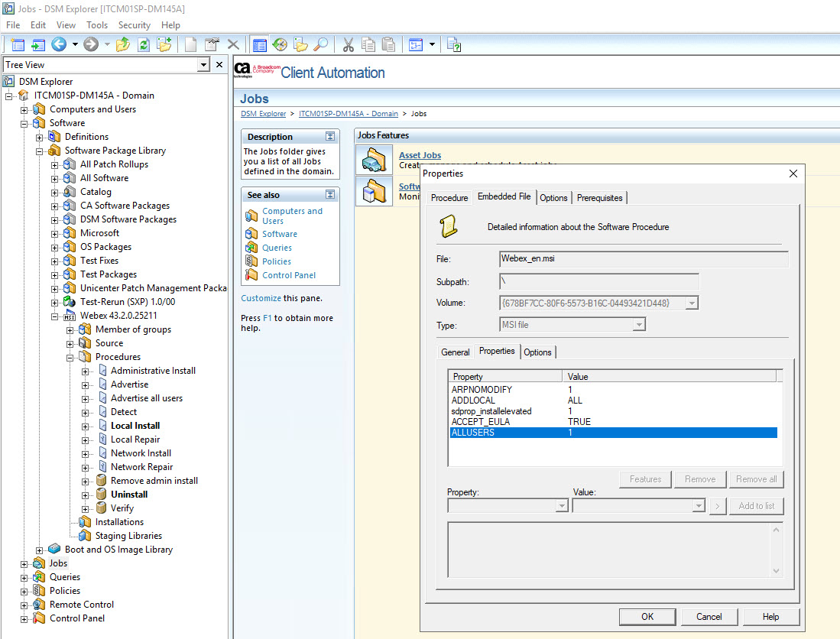Click OK in the Properties dialog
The height and width of the screenshot is (639, 840).
[647, 617]
